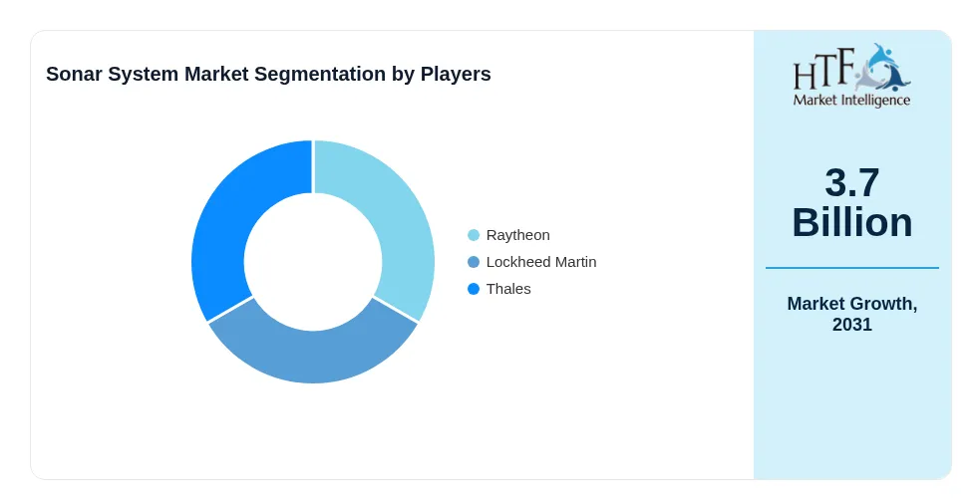Click the 2031 year text
Viewport: 980px width, 498px height.
[x=852, y=325]
